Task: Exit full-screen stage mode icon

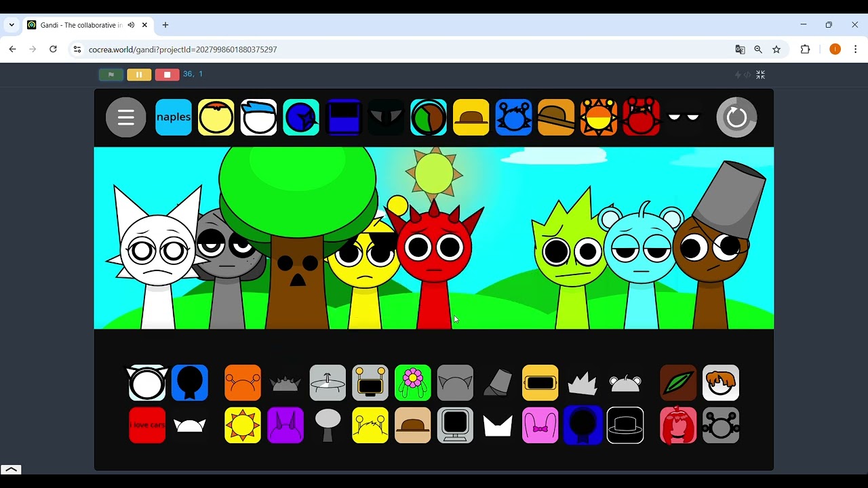Action: (760, 75)
